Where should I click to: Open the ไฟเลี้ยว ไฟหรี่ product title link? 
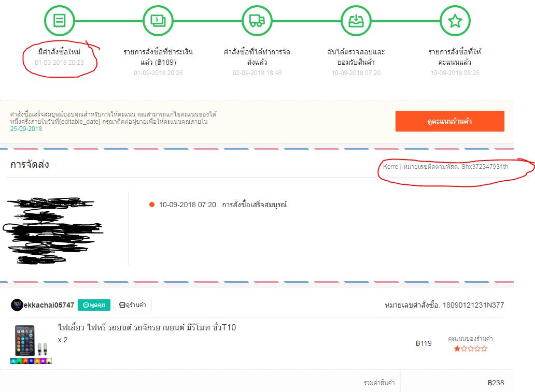[x=147, y=328]
